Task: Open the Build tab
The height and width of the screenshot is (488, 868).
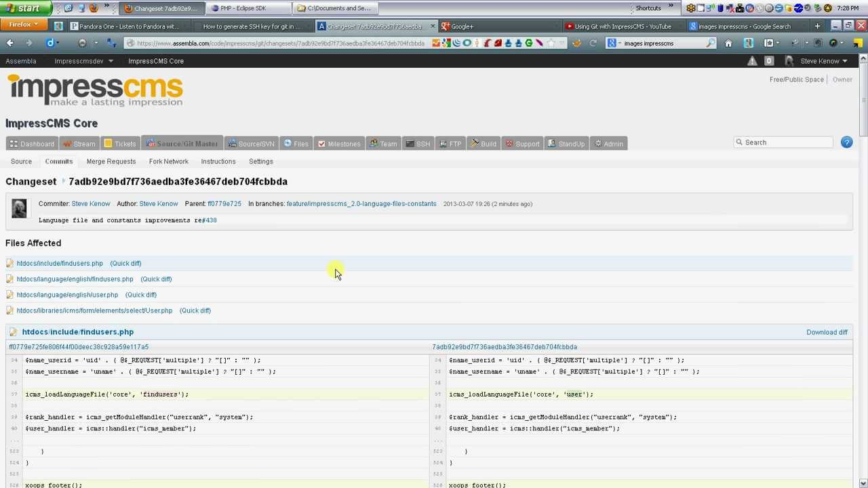Action: click(x=484, y=144)
